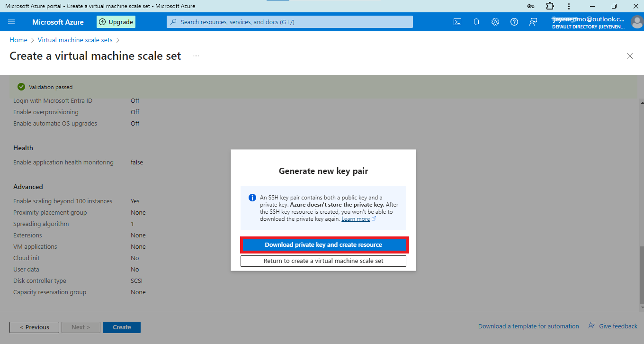
Task: Open the Support and help question icon
Action: point(514,22)
